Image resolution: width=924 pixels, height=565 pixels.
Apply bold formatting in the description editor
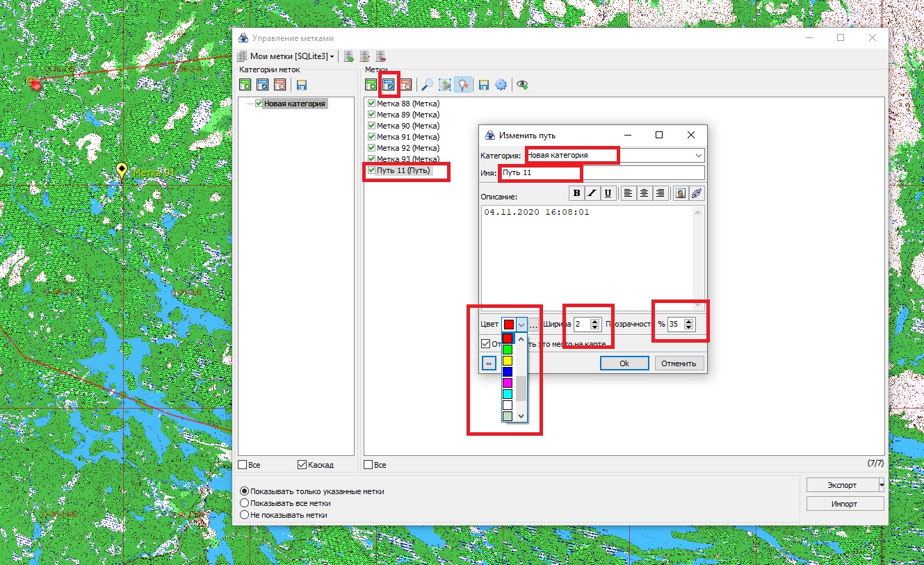576,193
